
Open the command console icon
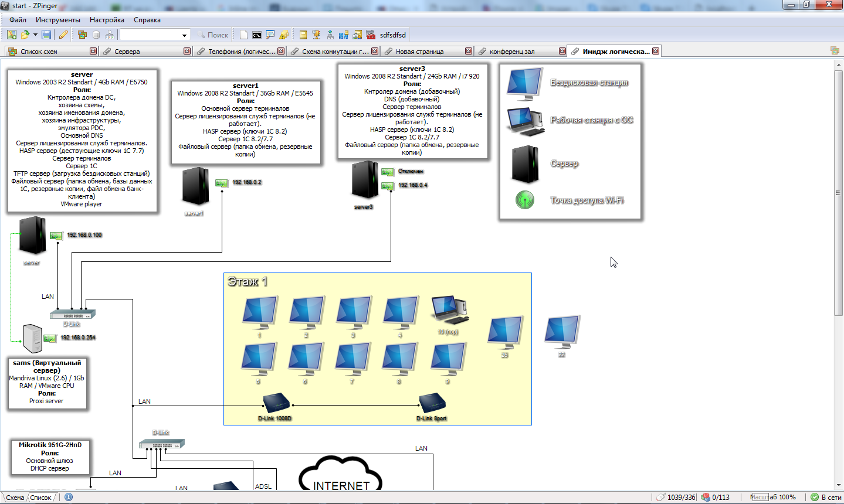(x=257, y=35)
